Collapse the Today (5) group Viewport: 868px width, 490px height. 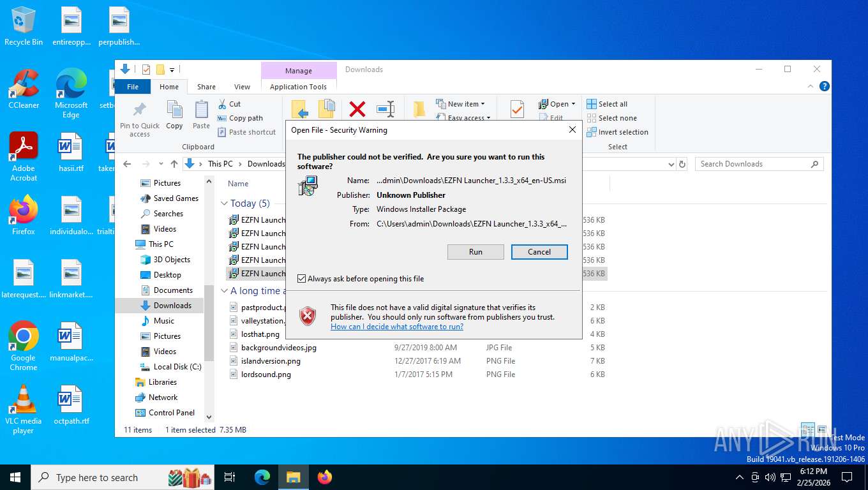(224, 204)
